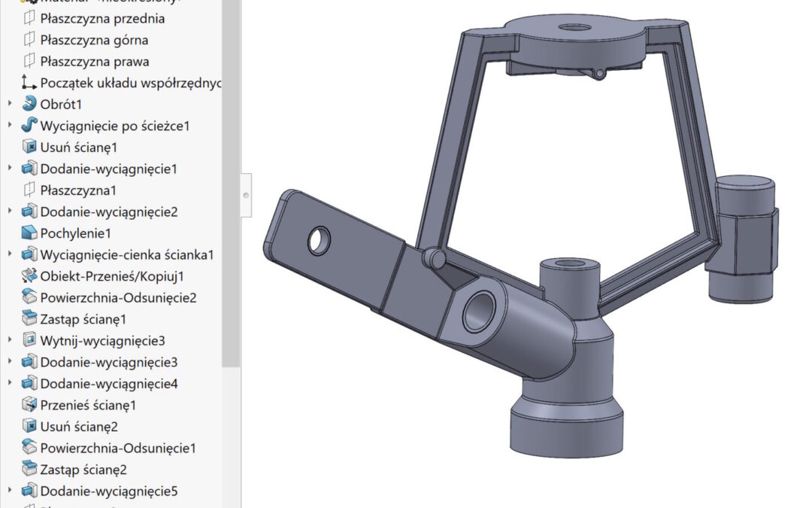Viewport: 812px width, 508px height.
Task: Expand the Dodanie-wyciągnięcie5 feature node
Action: 10,491
